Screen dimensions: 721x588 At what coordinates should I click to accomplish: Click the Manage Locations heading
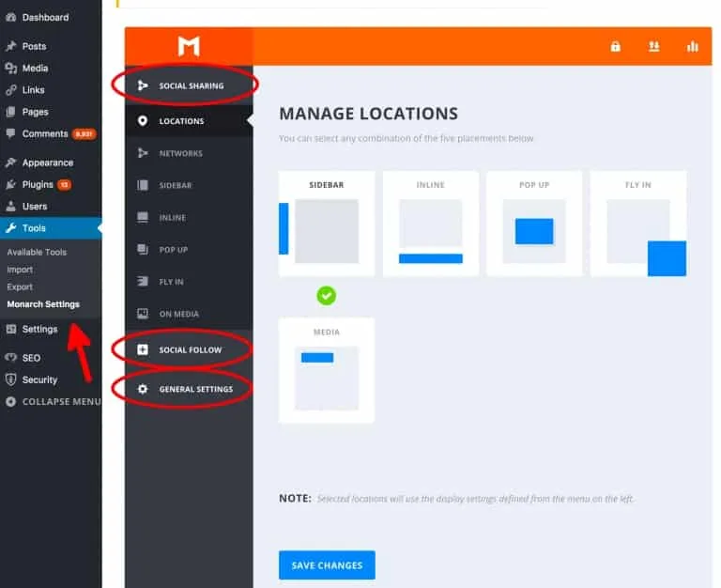(368, 113)
